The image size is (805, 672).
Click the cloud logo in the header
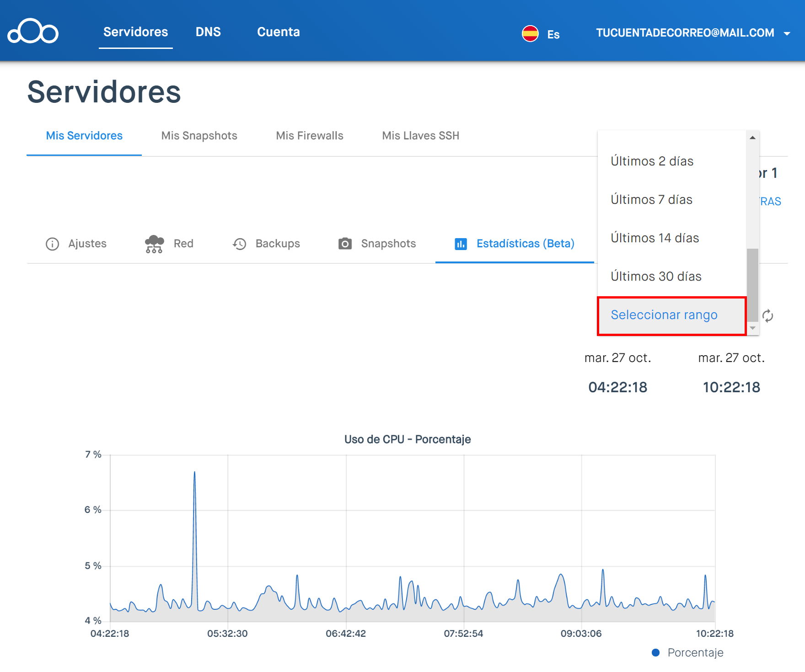pyautogui.click(x=33, y=32)
